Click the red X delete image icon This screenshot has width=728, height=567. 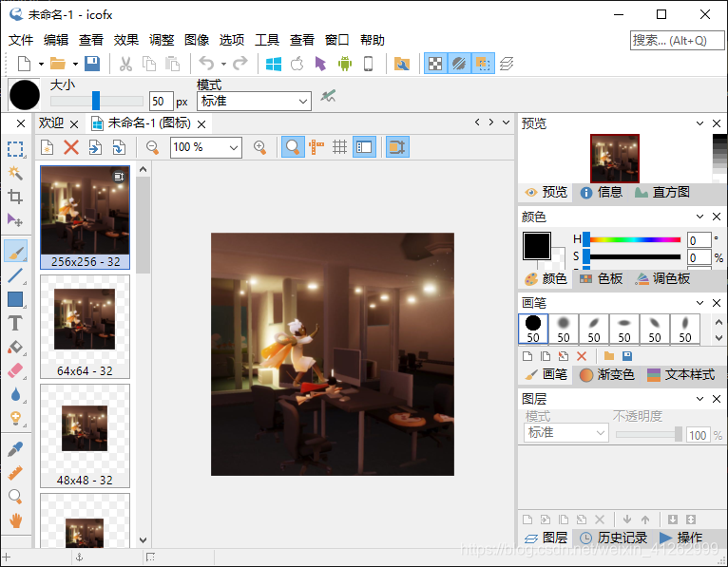pos(71,147)
